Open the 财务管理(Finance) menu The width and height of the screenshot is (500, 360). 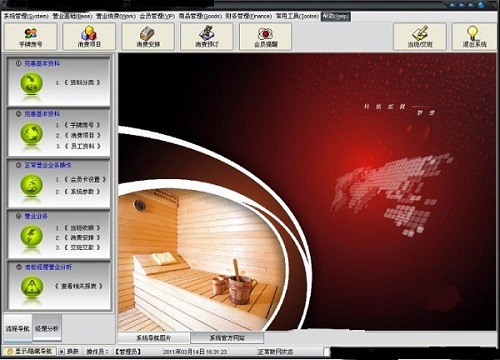coord(248,16)
